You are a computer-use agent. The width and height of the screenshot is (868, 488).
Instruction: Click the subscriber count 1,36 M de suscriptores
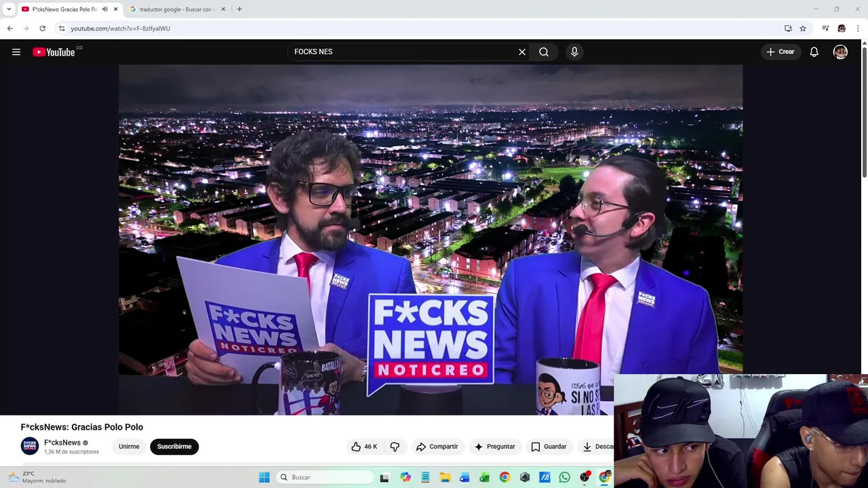point(71,452)
